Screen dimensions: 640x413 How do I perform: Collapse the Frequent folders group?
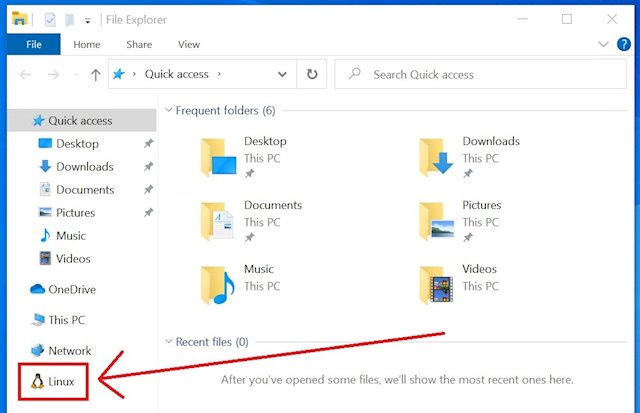(169, 110)
